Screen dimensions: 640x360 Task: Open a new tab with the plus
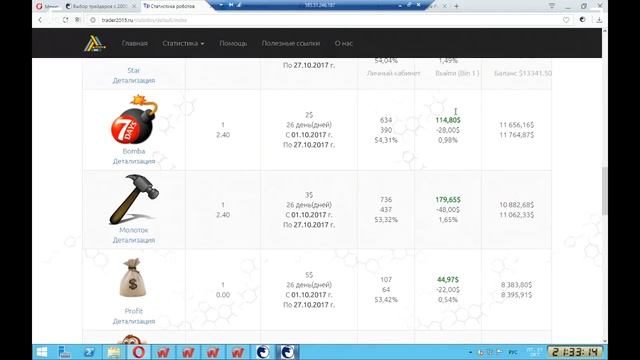pos(456,6)
